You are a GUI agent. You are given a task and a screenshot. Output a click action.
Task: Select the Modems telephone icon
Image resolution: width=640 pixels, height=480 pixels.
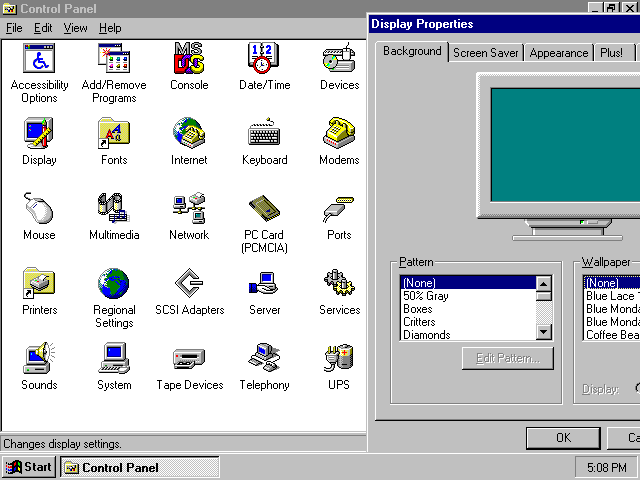[339, 133]
